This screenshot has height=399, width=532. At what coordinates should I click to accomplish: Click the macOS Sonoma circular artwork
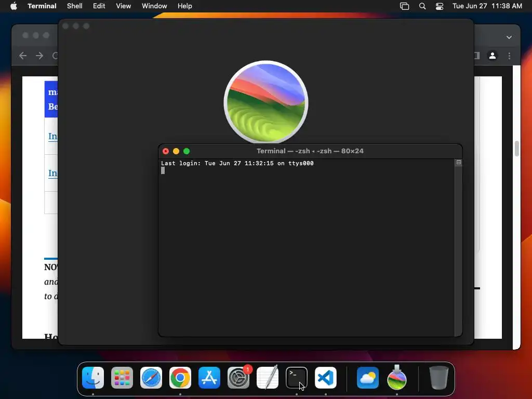[266, 102]
